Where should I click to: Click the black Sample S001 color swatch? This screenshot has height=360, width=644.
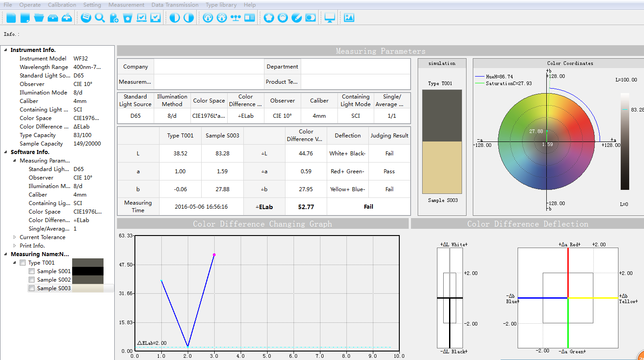pyautogui.click(x=87, y=271)
